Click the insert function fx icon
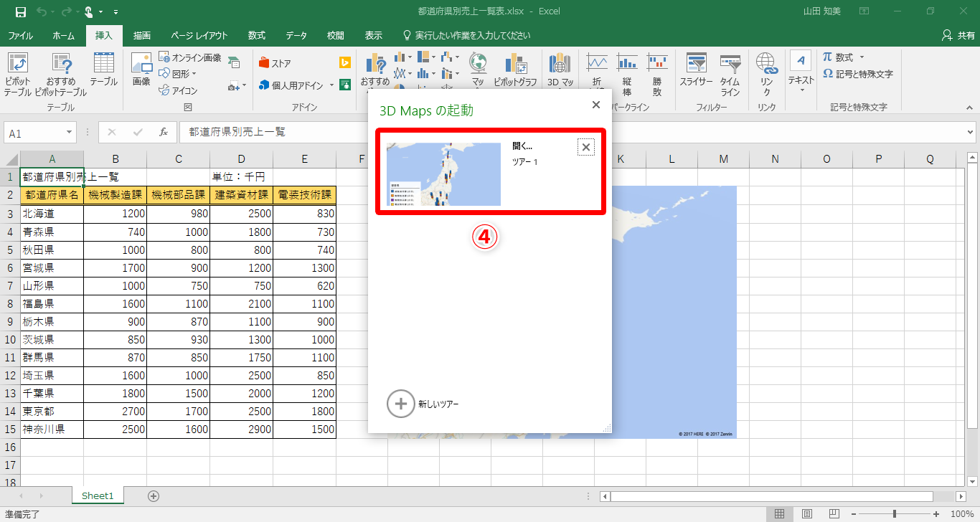 coord(164,133)
